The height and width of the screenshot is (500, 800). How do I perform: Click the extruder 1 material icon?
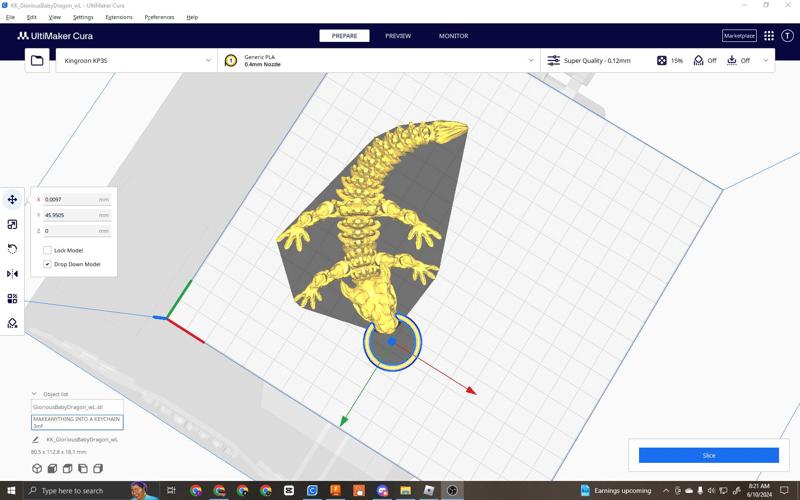[231, 61]
